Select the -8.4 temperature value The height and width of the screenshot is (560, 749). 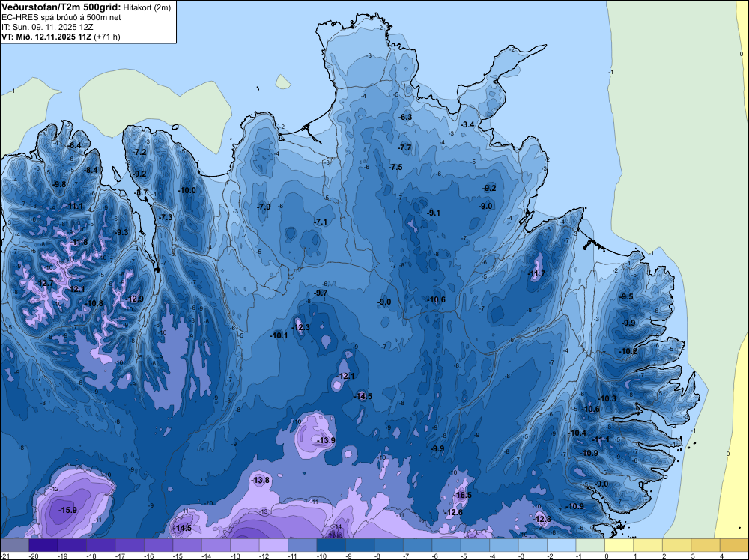[x=91, y=171]
